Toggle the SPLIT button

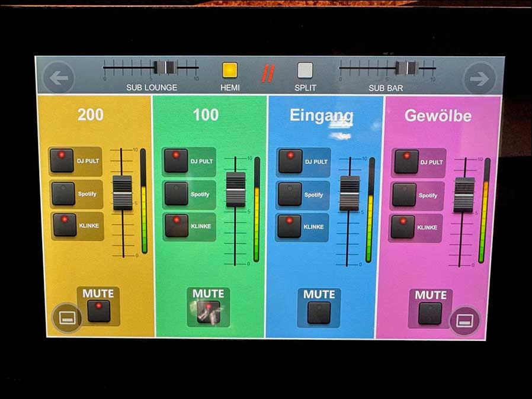point(305,70)
